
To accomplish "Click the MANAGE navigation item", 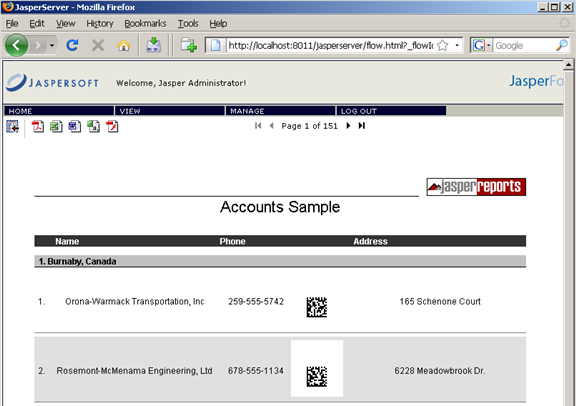I will click(x=280, y=111).
